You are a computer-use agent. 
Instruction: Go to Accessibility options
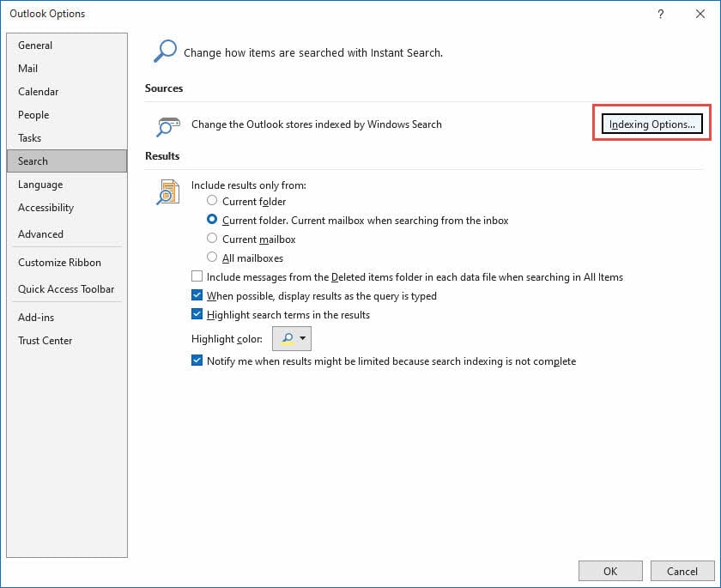coord(67,208)
